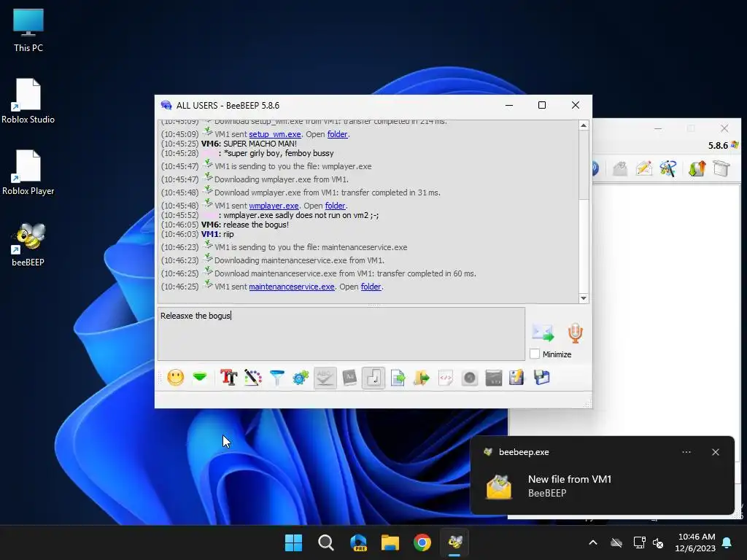The height and width of the screenshot is (560, 747).
Task: Click the grey round record icon
Action: [x=470, y=378]
